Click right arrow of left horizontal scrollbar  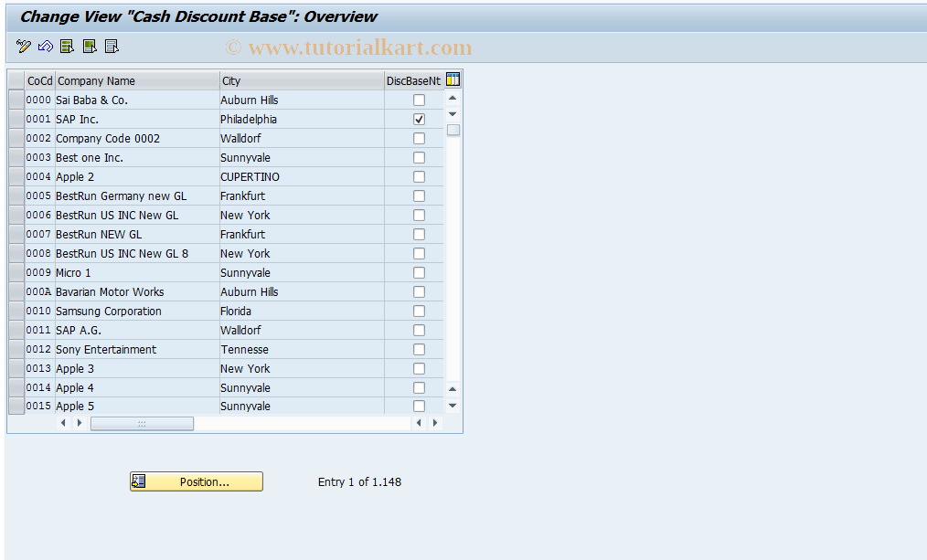[80, 423]
